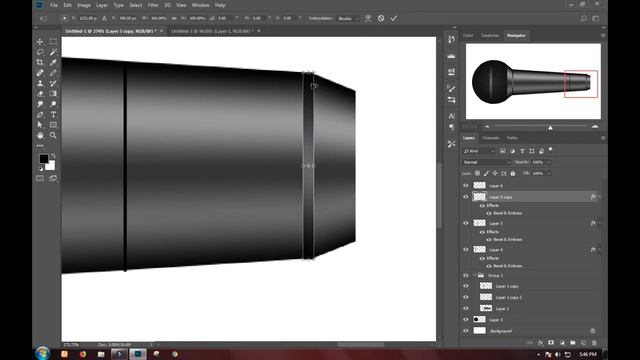Image resolution: width=640 pixels, height=360 pixels.
Task: Select the Zoom magnifier tool
Action: click(x=53, y=135)
